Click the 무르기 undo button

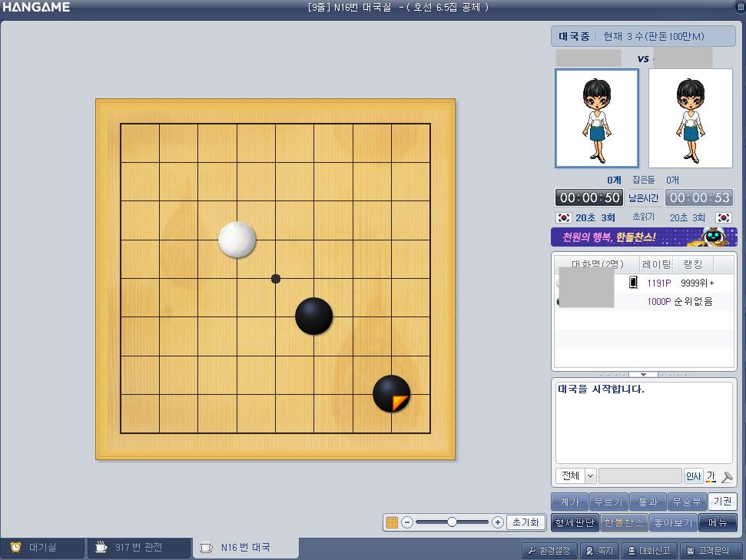click(x=608, y=501)
